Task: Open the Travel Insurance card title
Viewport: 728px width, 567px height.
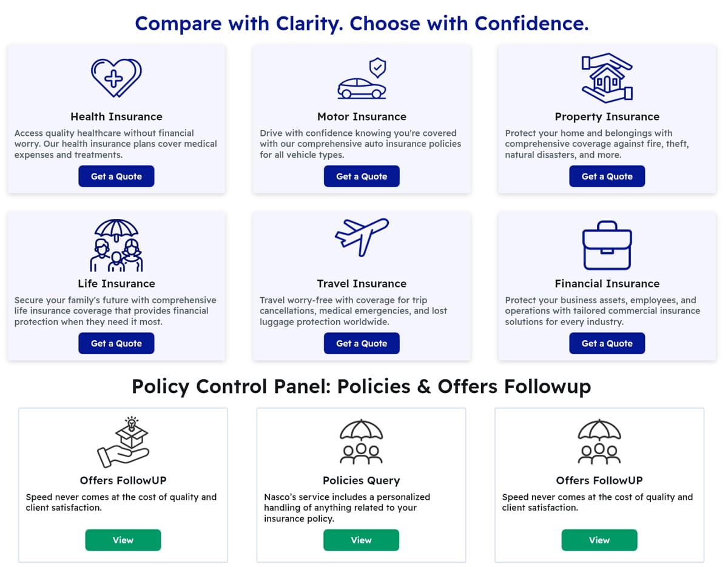Action: [x=362, y=284]
